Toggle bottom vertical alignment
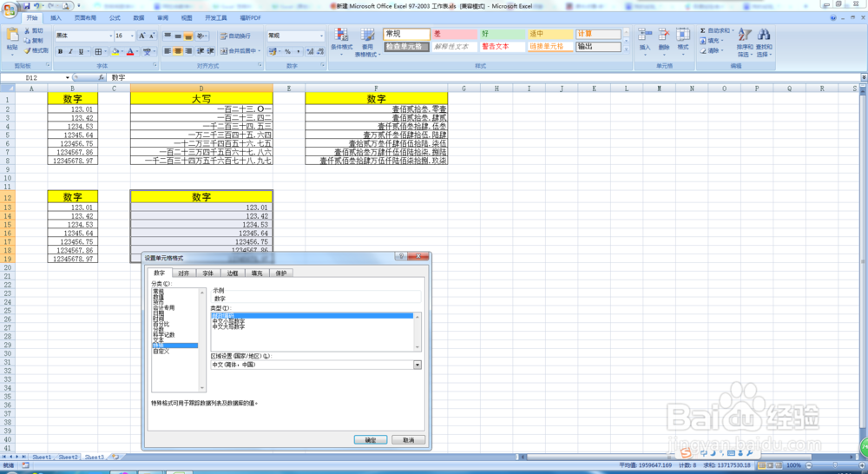This screenshot has height=474, width=868. tap(188, 36)
